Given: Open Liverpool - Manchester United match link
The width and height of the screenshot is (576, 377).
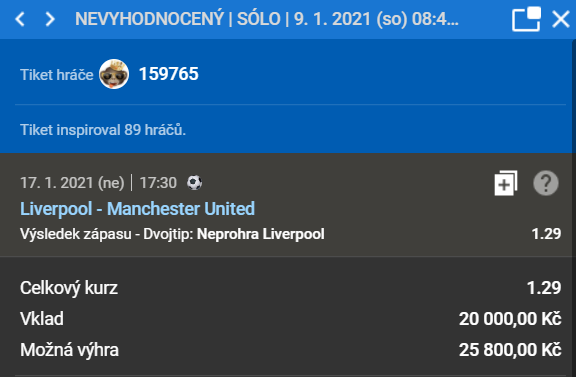Looking at the screenshot, I should pos(137,209).
